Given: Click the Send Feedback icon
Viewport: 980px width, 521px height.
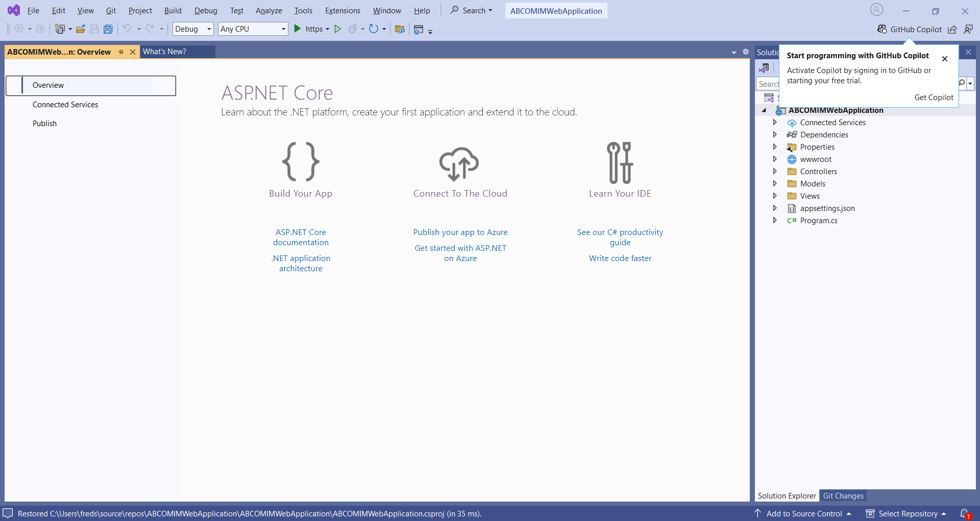Looking at the screenshot, I should (x=968, y=29).
